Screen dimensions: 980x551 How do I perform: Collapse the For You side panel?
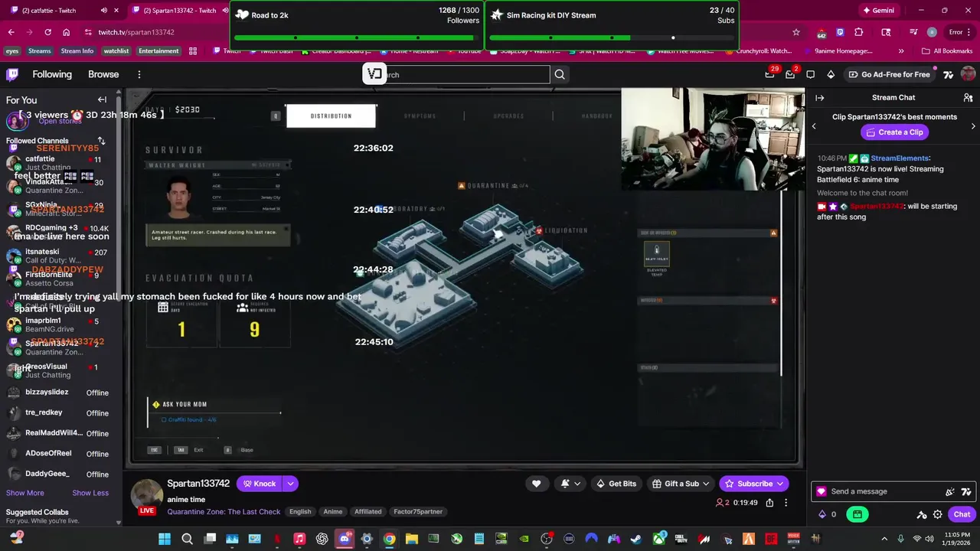[102, 99]
